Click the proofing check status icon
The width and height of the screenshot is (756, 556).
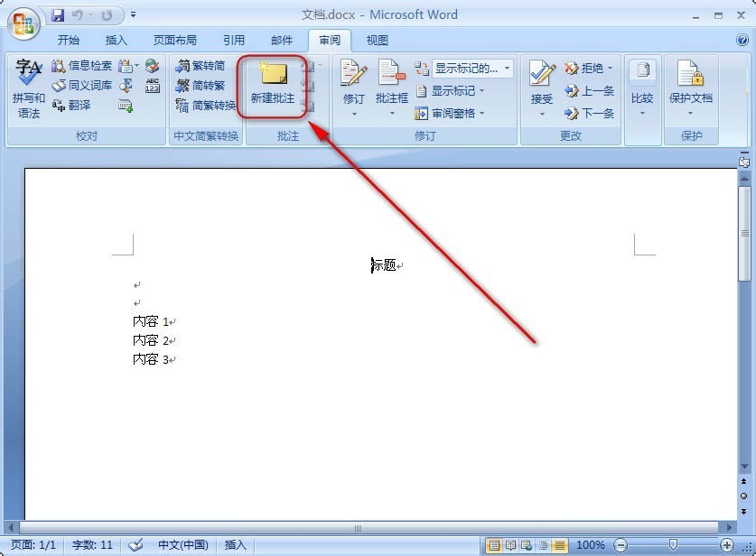136,545
